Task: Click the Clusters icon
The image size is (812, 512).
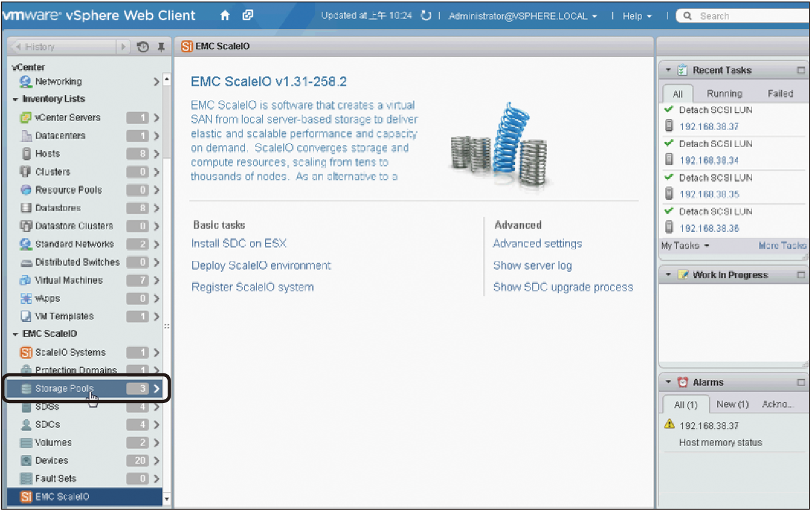Action: (x=26, y=172)
